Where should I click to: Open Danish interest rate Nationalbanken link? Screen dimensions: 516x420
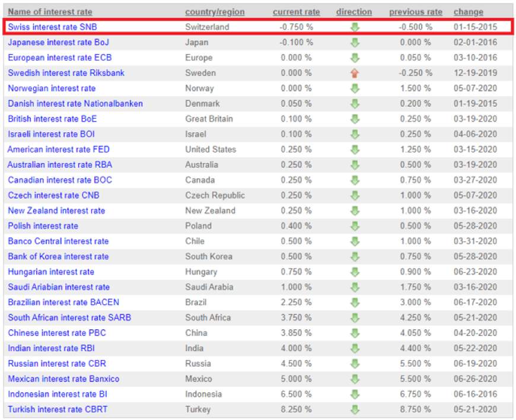(x=75, y=104)
